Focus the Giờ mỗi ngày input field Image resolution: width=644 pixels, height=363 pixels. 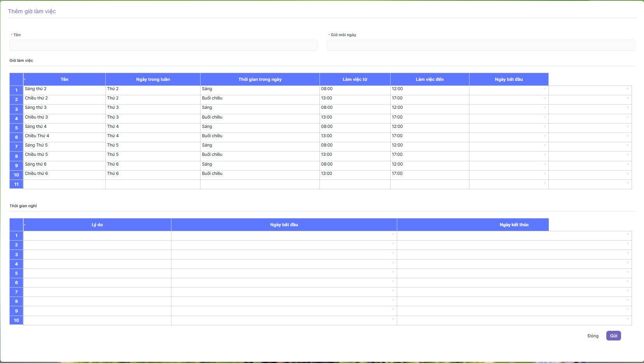click(480, 45)
